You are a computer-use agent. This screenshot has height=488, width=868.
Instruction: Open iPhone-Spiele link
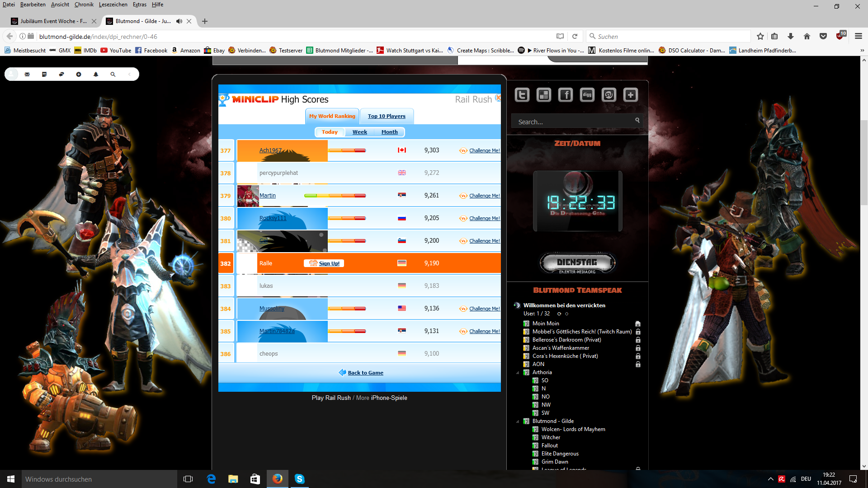(389, 398)
